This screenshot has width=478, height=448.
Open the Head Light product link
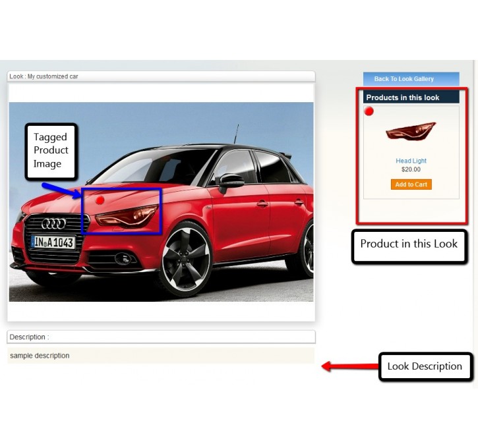(411, 161)
